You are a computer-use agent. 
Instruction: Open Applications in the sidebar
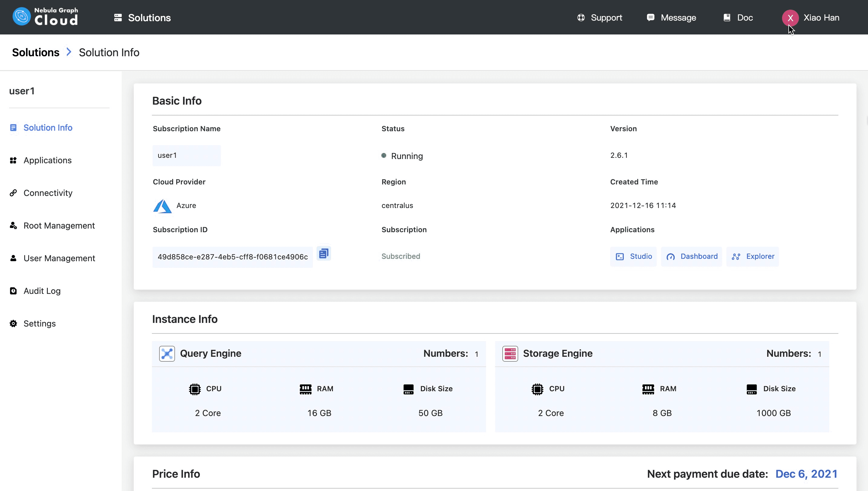coord(47,160)
